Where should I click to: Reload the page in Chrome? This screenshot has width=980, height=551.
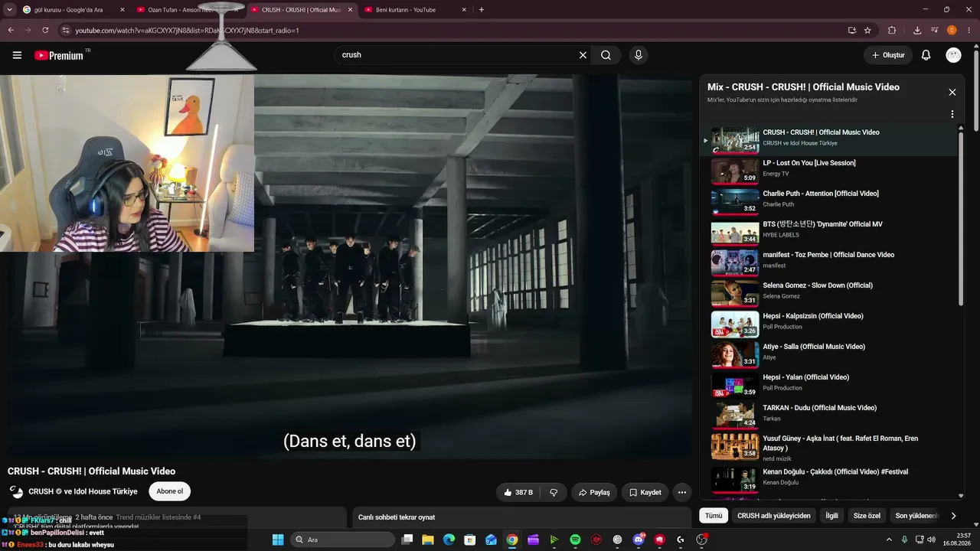(x=45, y=31)
